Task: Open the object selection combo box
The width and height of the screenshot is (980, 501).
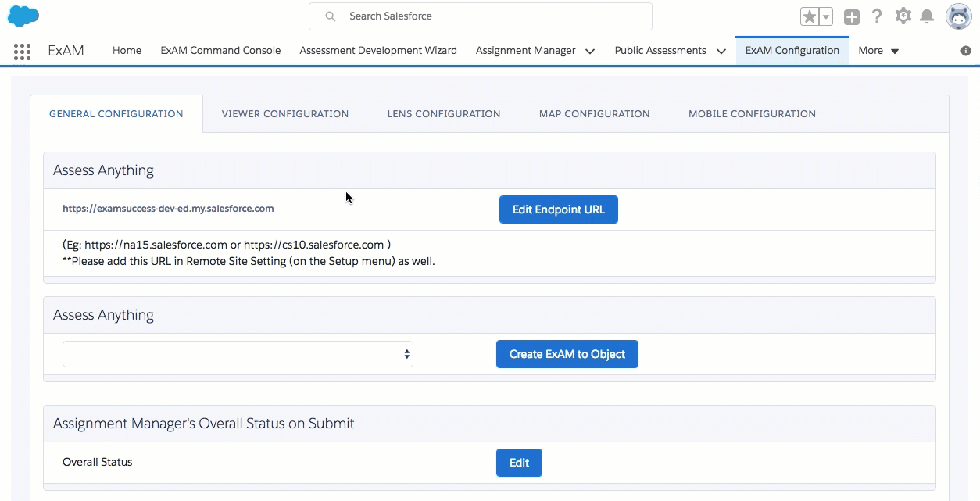Action: (238, 354)
